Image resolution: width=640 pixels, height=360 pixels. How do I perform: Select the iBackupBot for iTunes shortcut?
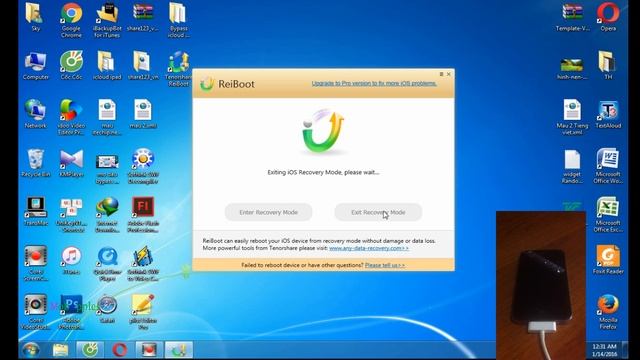(x=107, y=20)
